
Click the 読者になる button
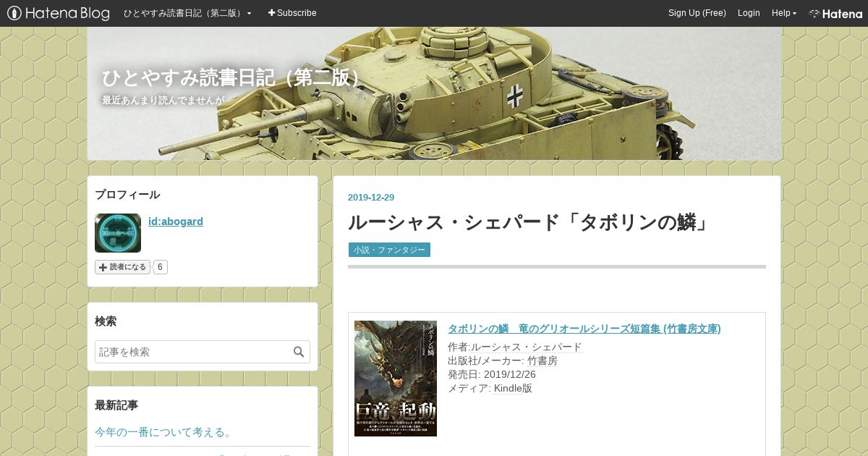pos(122,267)
